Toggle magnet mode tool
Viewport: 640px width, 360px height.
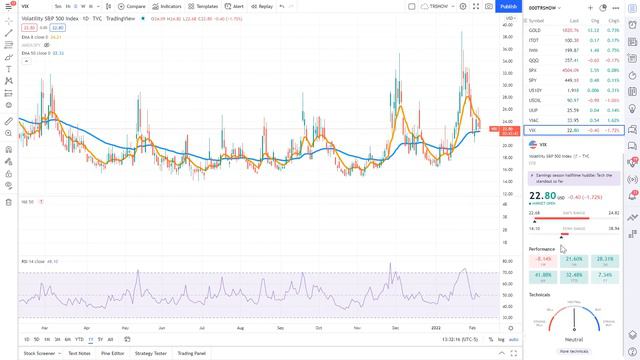coord(9,149)
